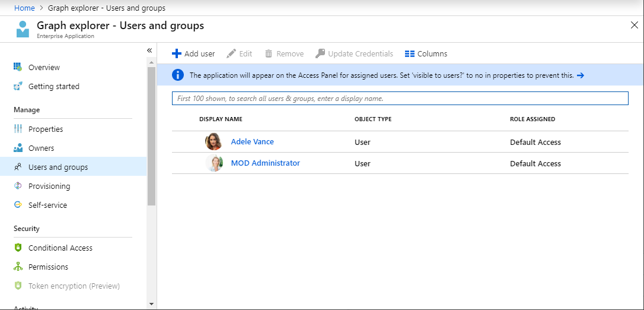Go to Home breadcrumb link

[24, 8]
